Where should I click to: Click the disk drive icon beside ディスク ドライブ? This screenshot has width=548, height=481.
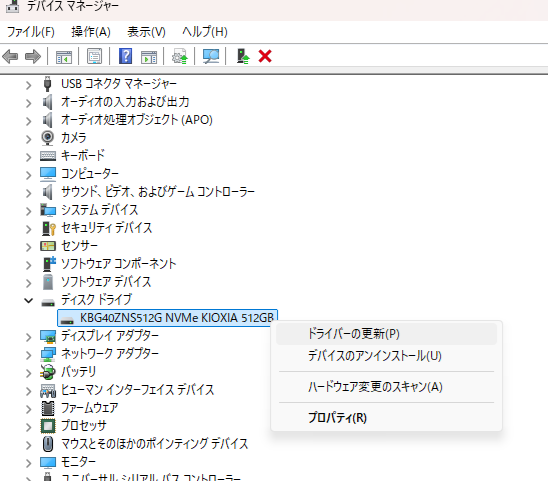(48, 302)
